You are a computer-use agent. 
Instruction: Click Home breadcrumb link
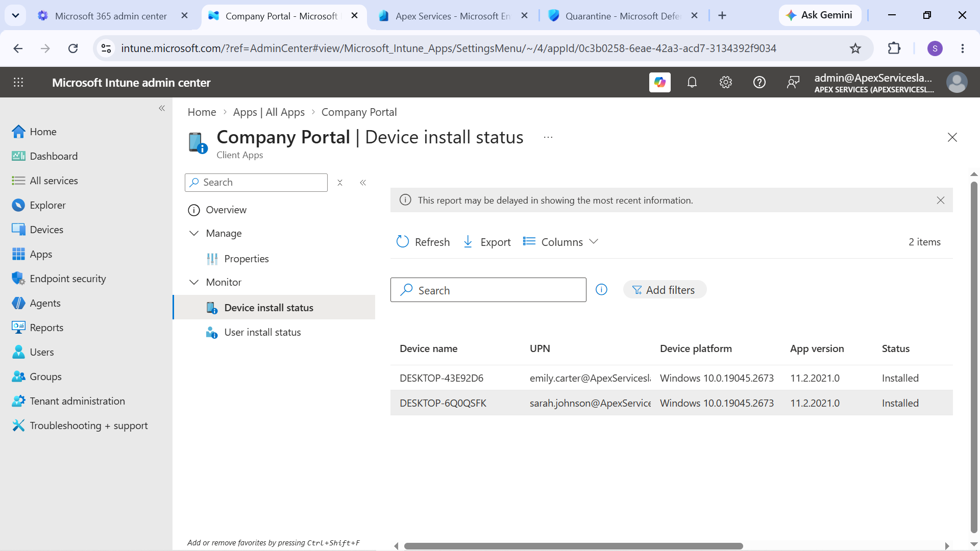(x=202, y=112)
